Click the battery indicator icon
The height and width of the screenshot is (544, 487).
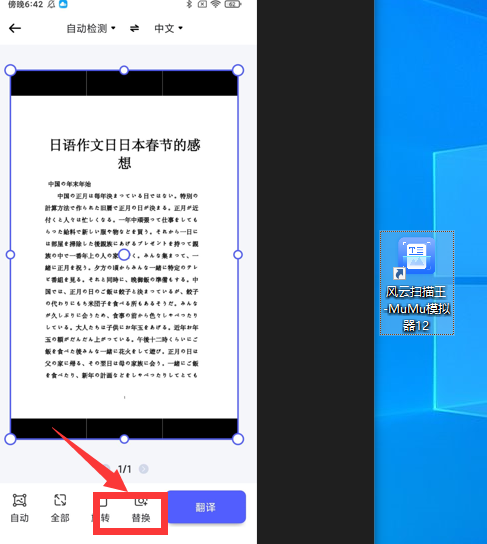click(233, 4)
